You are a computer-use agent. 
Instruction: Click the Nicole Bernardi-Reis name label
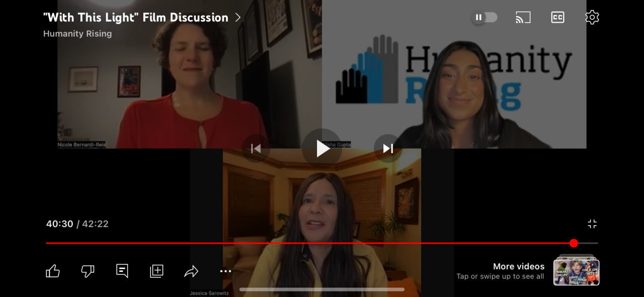click(x=82, y=145)
